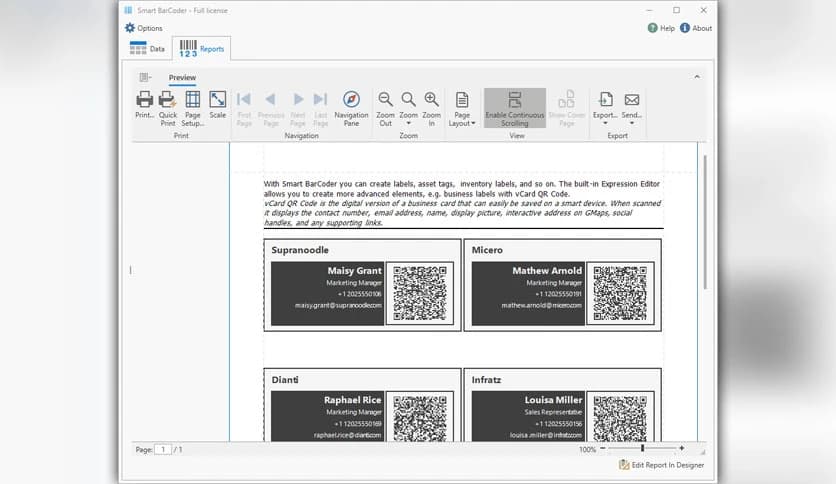Go to Previous Page
836x484 pixels.
click(271, 108)
